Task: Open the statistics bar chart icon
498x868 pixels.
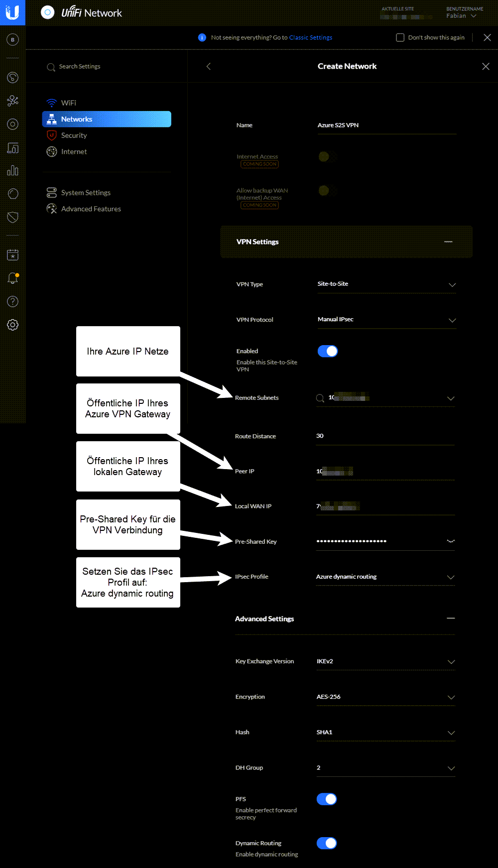Action: (13, 171)
